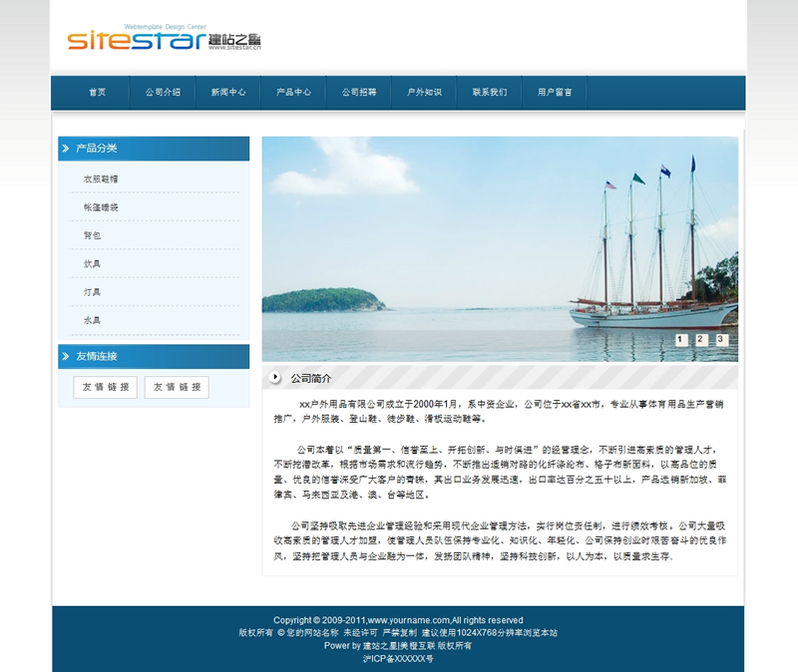Viewport: 798px width, 672px height.
Task: Open the 公司招聘 menu item
Action: point(359,93)
